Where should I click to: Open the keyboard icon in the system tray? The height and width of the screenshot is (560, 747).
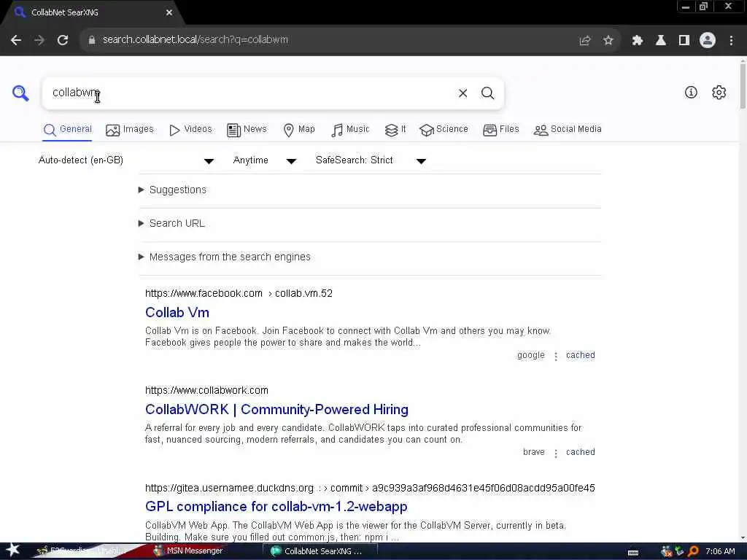[x=633, y=553]
